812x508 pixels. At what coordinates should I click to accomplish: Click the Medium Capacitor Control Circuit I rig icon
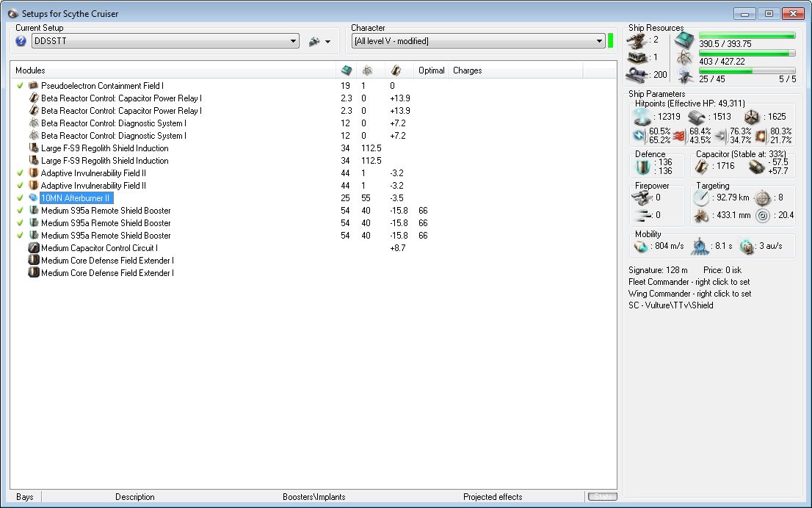pos(34,248)
